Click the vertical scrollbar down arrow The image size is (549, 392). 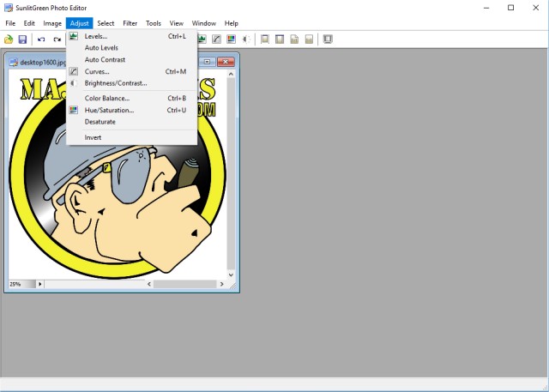point(231,274)
